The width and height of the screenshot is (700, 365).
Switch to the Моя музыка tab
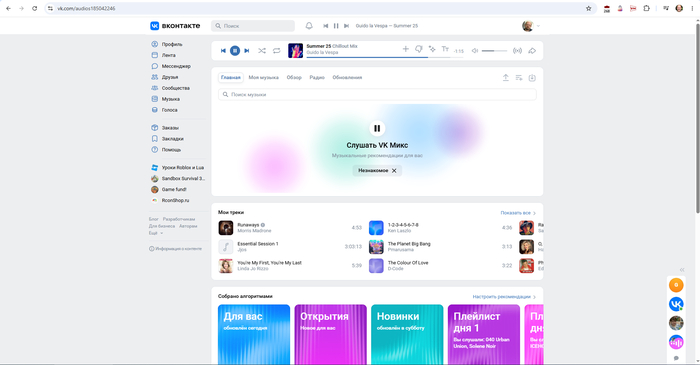263,78
